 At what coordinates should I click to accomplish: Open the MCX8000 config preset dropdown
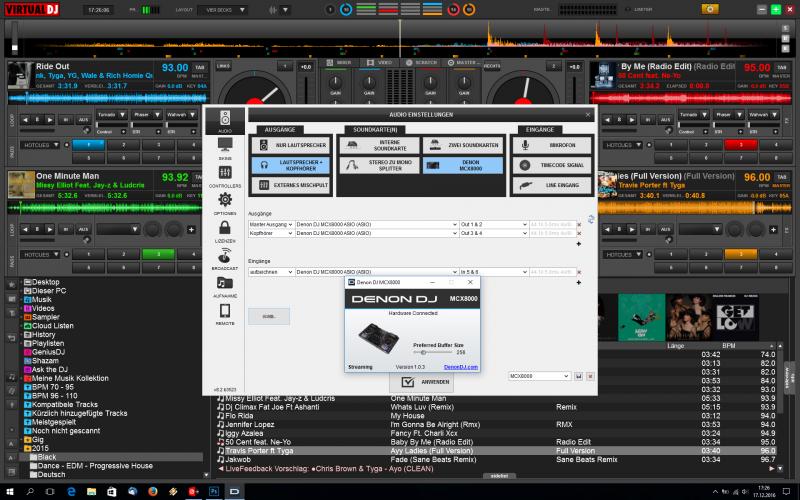[x=539, y=376]
